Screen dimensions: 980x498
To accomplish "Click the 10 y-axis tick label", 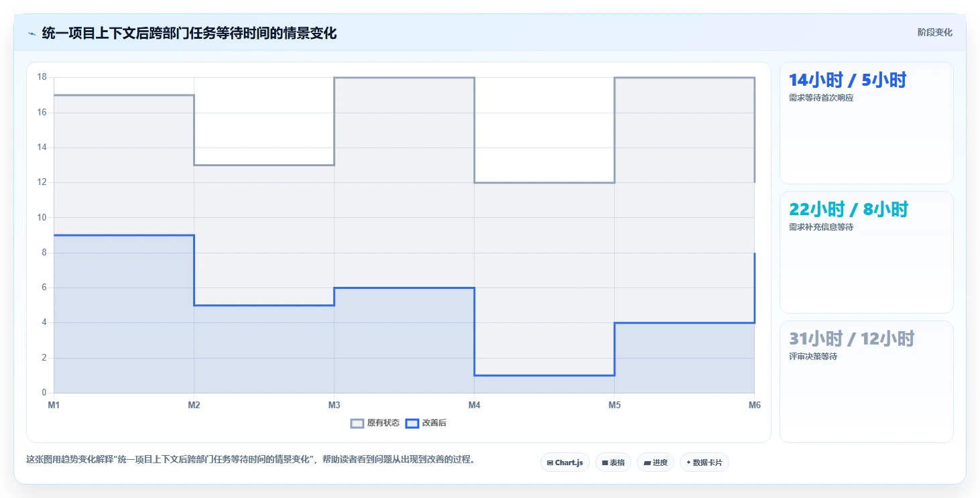I will point(42,217).
